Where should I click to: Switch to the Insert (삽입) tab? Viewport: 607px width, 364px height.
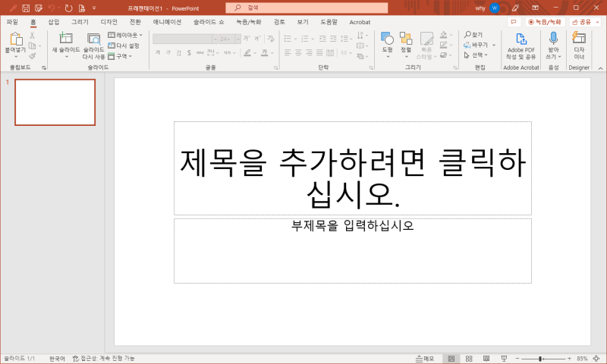53,22
